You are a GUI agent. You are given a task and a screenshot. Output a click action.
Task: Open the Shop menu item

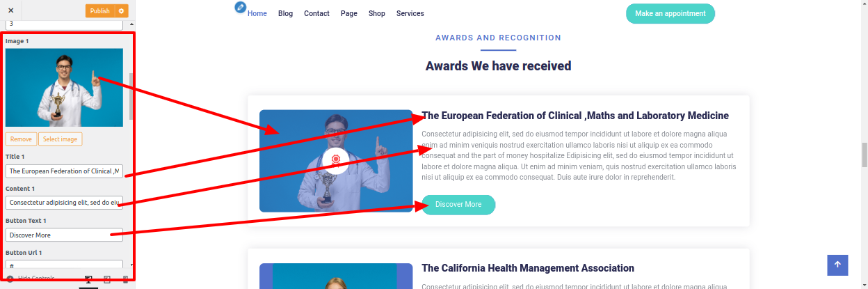(x=377, y=13)
